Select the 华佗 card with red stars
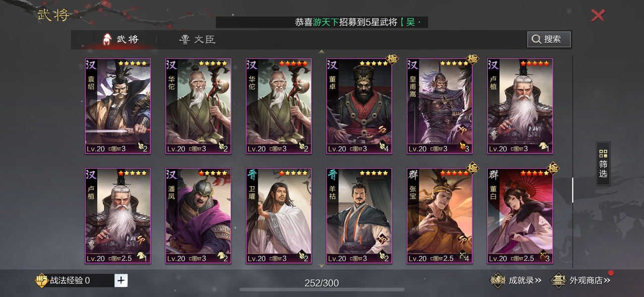Viewport: 644px width, 297px height. click(x=279, y=106)
